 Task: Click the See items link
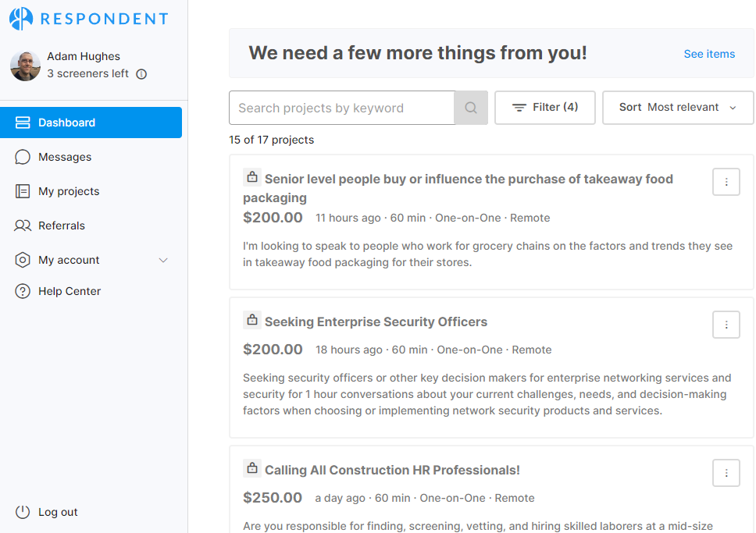tap(709, 54)
